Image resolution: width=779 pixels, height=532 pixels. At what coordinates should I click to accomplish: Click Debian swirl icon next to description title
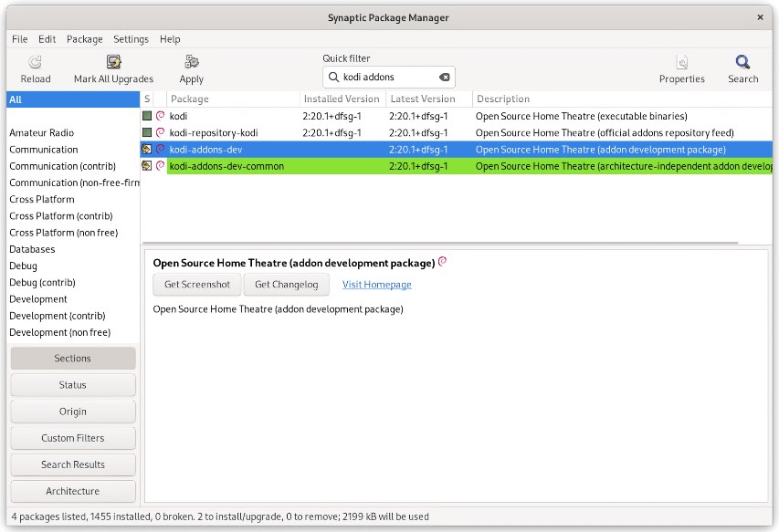coord(442,261)
